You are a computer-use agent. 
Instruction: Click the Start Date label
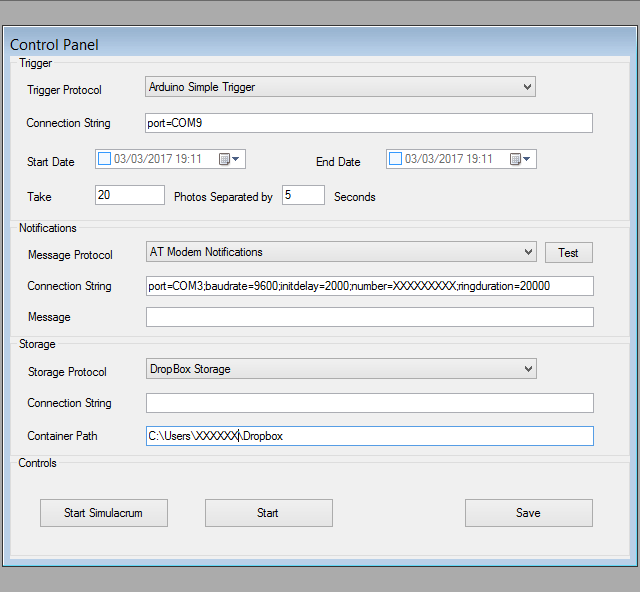click(x=51, y=162)
